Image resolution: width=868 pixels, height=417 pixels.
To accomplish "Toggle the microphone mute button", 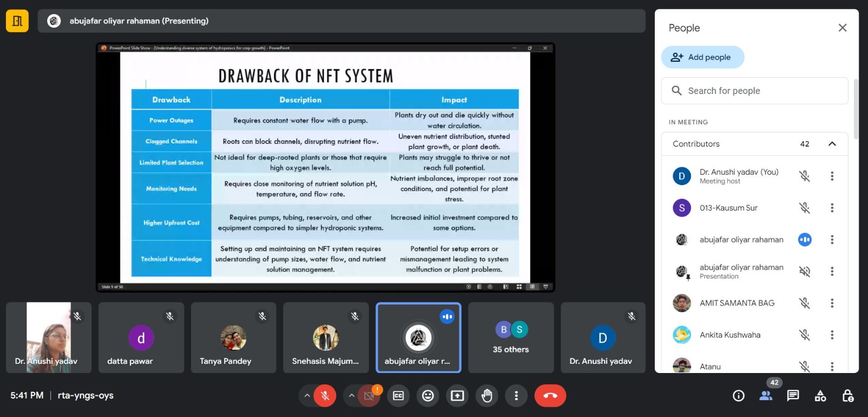I will pyautogui.click(x=325, y=396).
